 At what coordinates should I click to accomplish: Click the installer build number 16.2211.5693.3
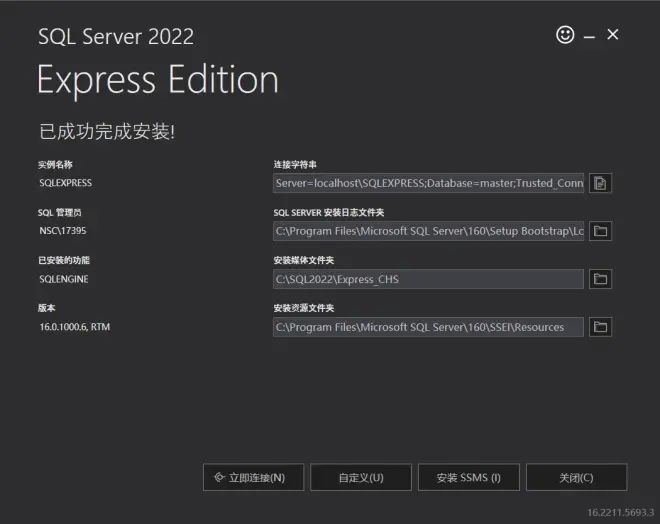tap(621, 513)
